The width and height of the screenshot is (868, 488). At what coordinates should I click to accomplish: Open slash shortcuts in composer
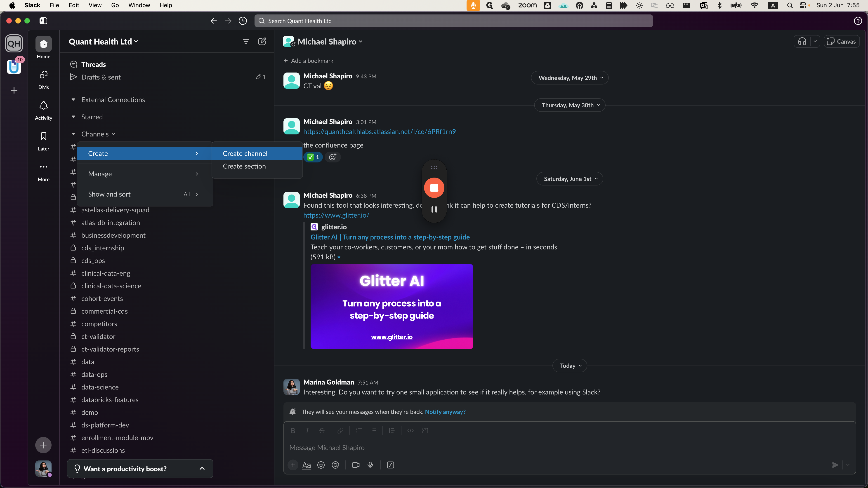(391, 465)
